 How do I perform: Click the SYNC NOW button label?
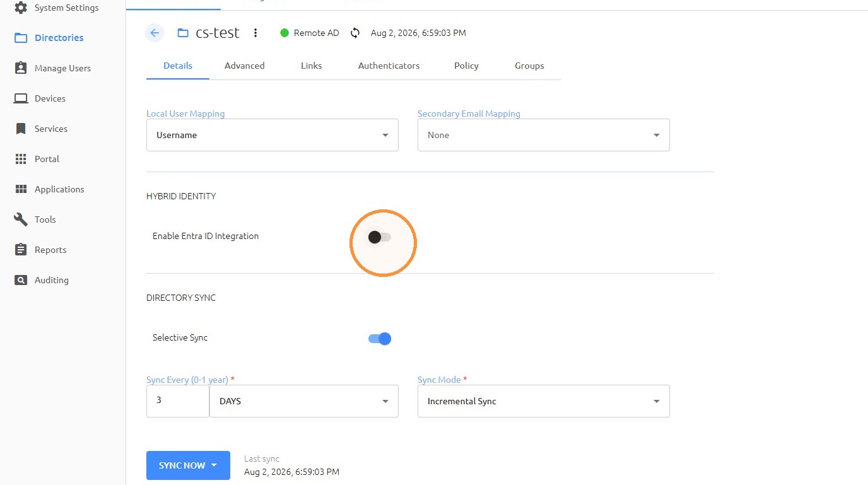point(182,465)
